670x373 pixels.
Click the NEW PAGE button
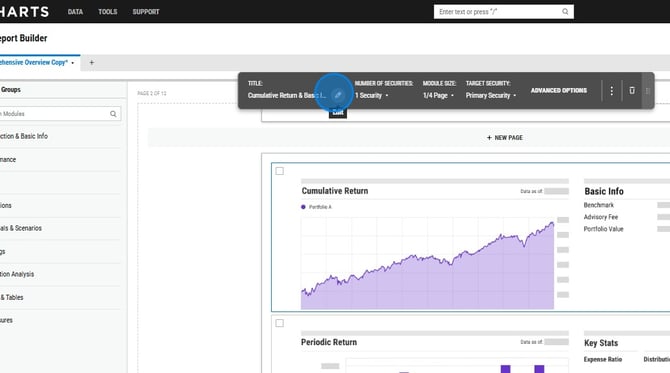point(505,138)
